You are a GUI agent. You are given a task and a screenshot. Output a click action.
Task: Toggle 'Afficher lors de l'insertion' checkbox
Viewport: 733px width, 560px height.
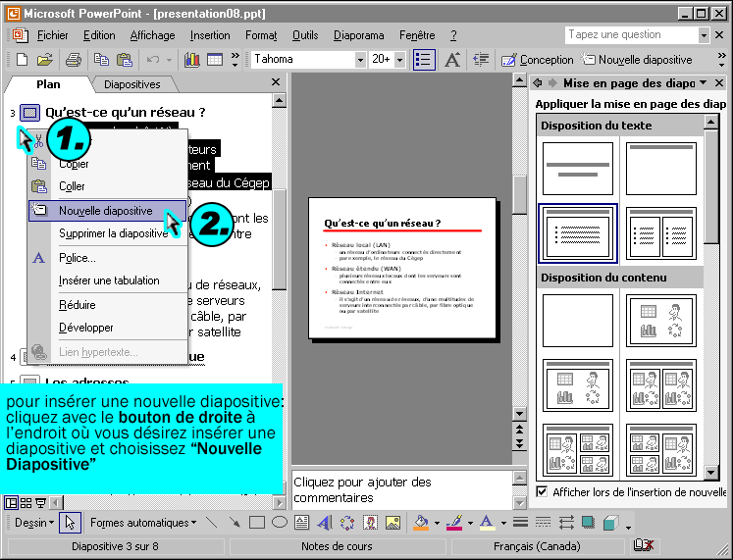(542, 491)
